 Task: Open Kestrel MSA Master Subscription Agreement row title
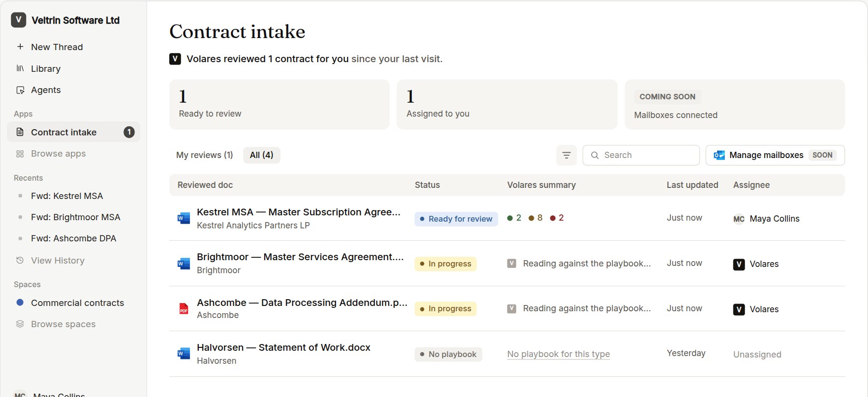click(298, 212)
